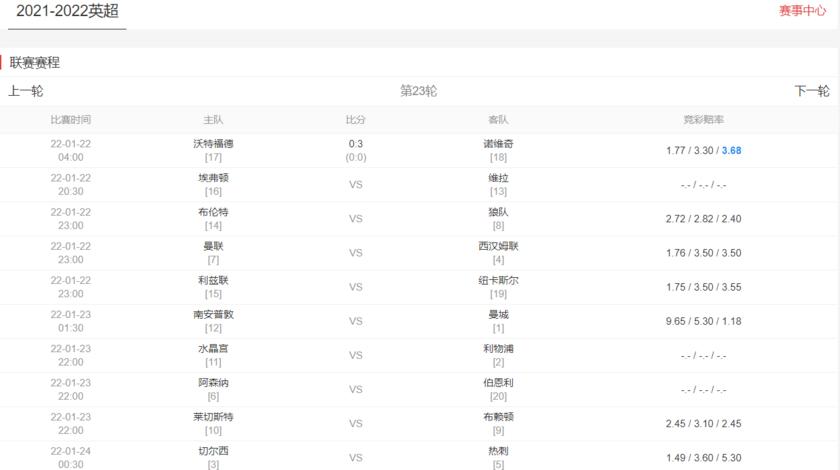Viewport: 840px width, 470px height.
Task: Click the 0:3 match score
Action: [x=355, y=144]
